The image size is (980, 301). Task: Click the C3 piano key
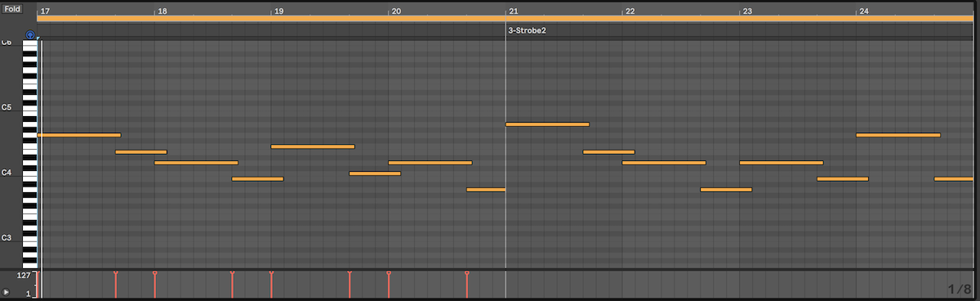[29, 238]
